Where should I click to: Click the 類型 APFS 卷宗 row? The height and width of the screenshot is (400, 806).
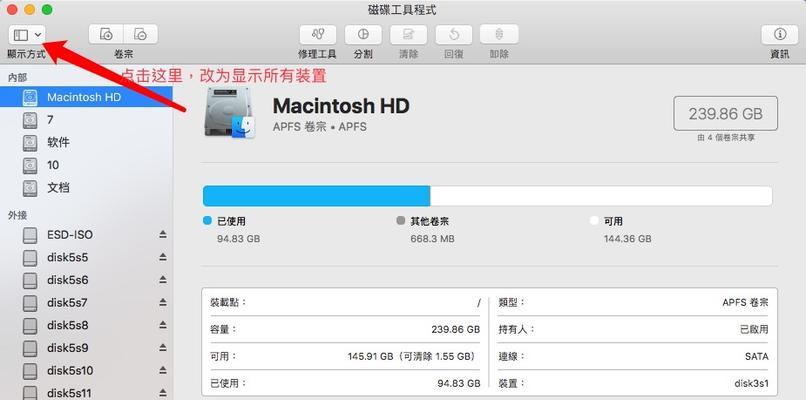633,302
